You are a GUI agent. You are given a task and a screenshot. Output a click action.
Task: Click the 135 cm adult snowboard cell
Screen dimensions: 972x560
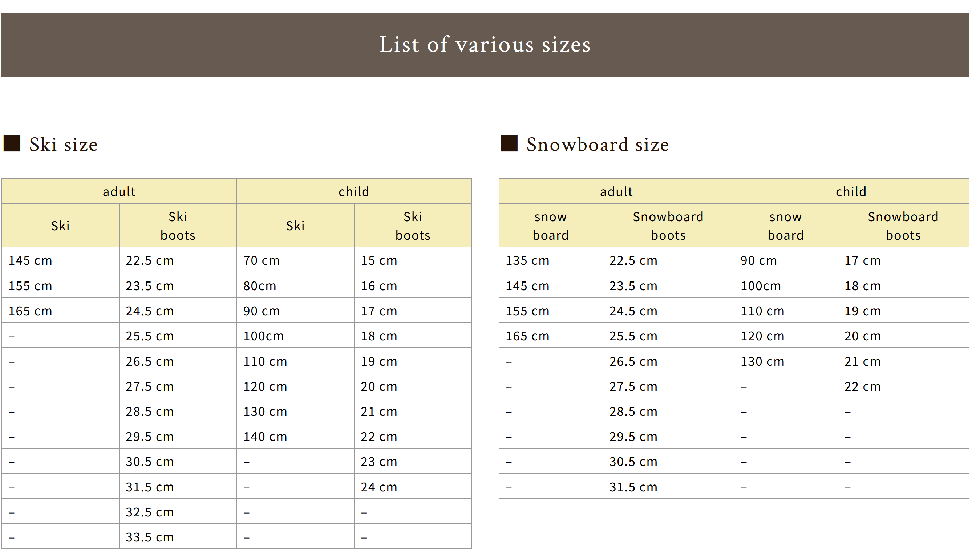(527, 260)
